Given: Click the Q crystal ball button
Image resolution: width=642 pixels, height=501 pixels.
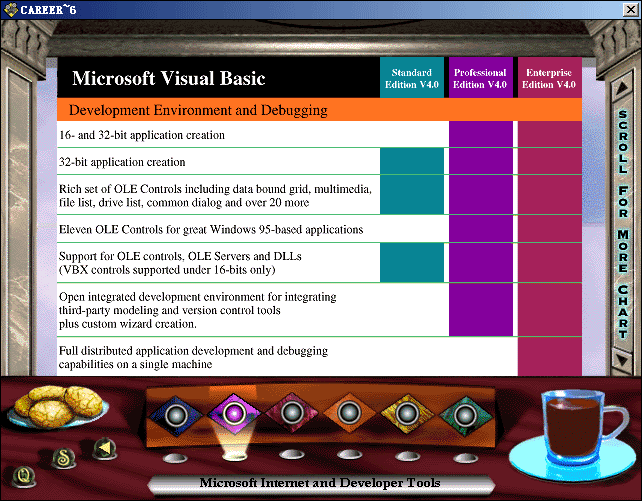Looking at the screenshot, I should (x=23, y=476).
